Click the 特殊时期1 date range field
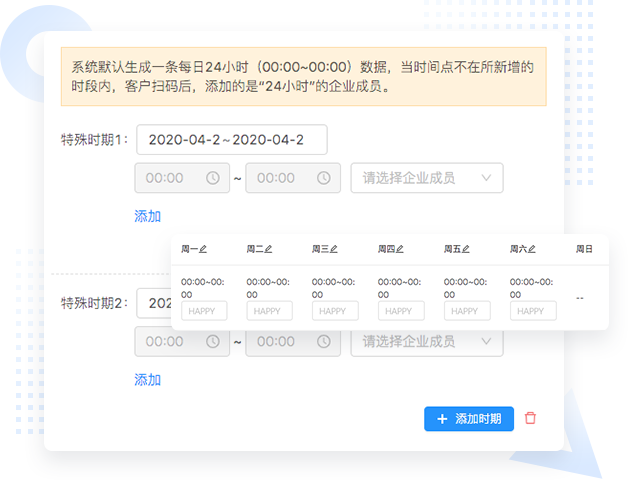 [231, 139]
